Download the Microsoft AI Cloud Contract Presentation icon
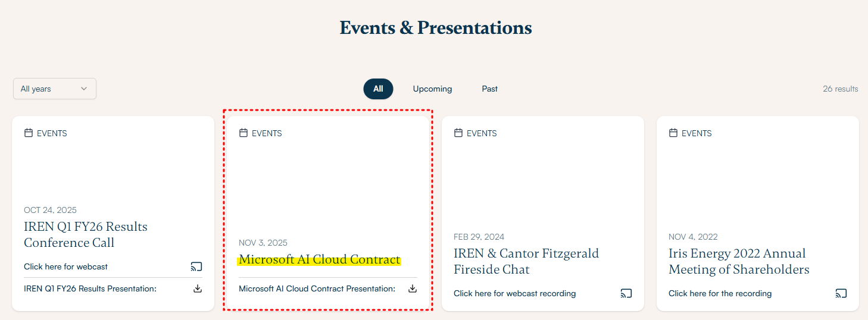 click(413, 288)
